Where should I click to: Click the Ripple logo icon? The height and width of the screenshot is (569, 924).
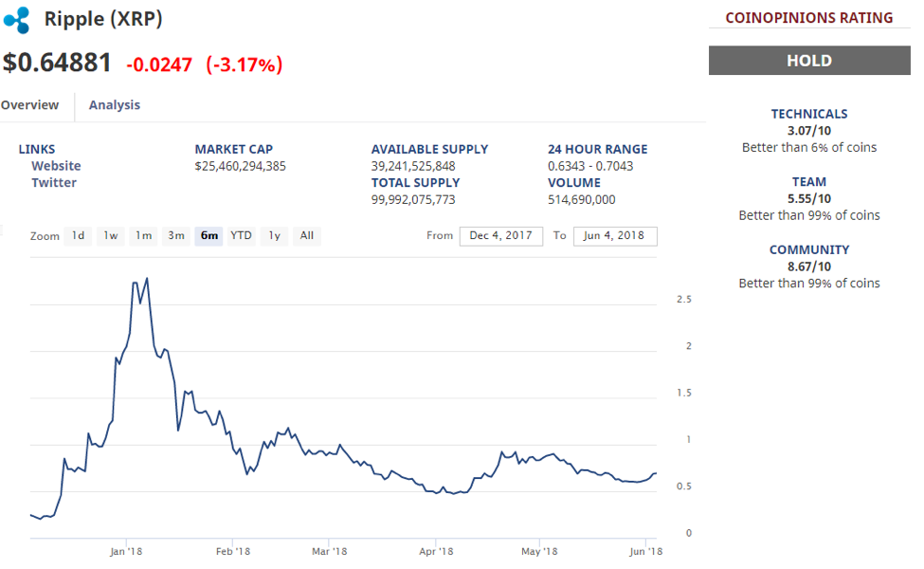pyautogui.click(x=16, y=20)
